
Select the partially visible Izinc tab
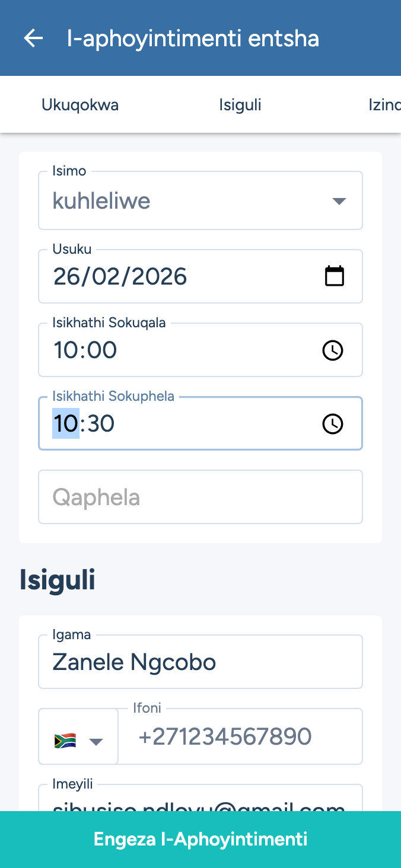coord(384,105)
